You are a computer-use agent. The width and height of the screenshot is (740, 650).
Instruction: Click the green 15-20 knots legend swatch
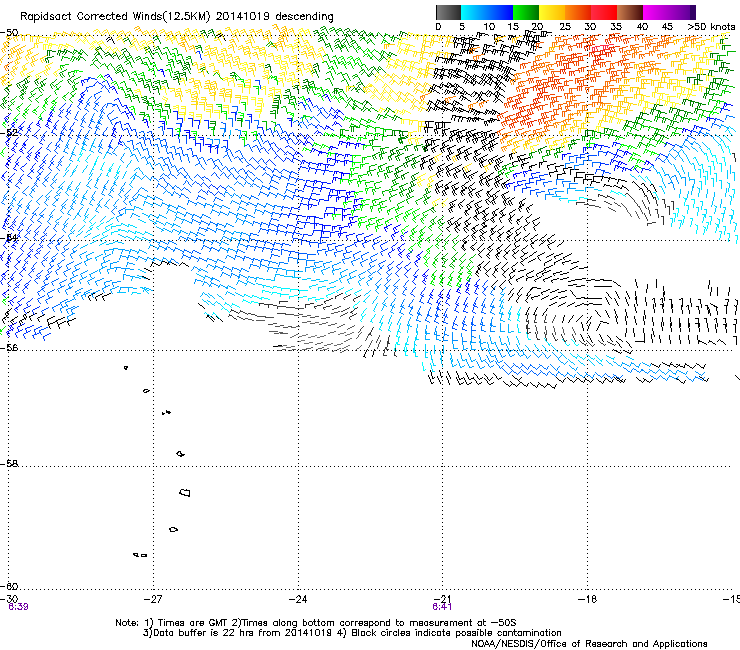(525, 12)
